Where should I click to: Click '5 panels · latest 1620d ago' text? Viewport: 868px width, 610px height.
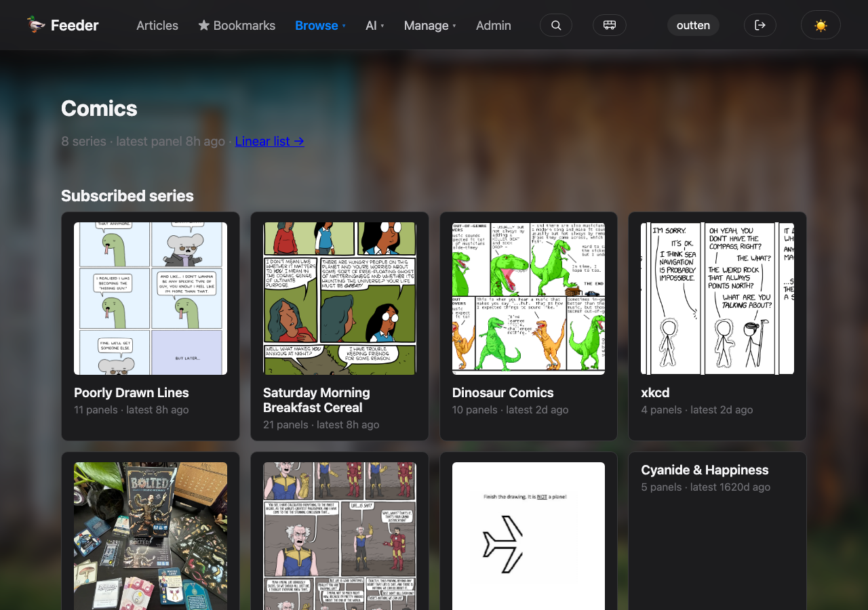[x=706, y=487]
